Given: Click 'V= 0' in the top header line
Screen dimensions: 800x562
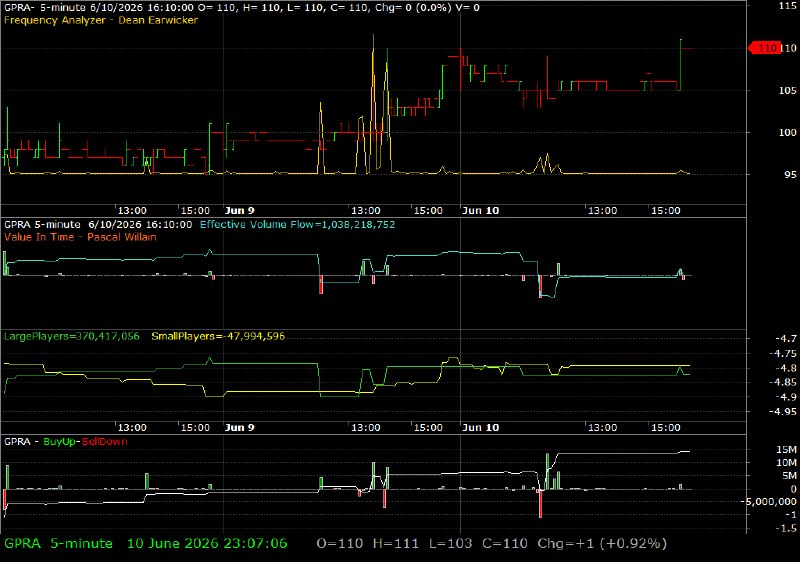Looking at the screenshot, I should [x=468, y=8].
